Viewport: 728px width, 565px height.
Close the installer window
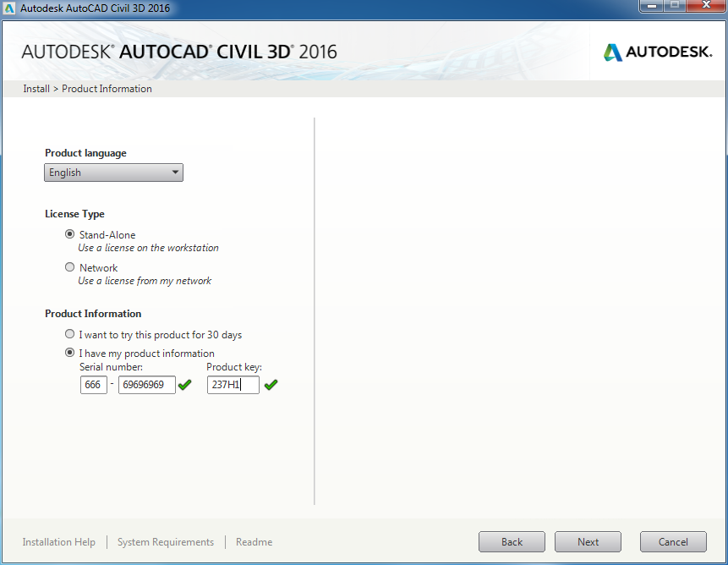click(x=706, y=6)
